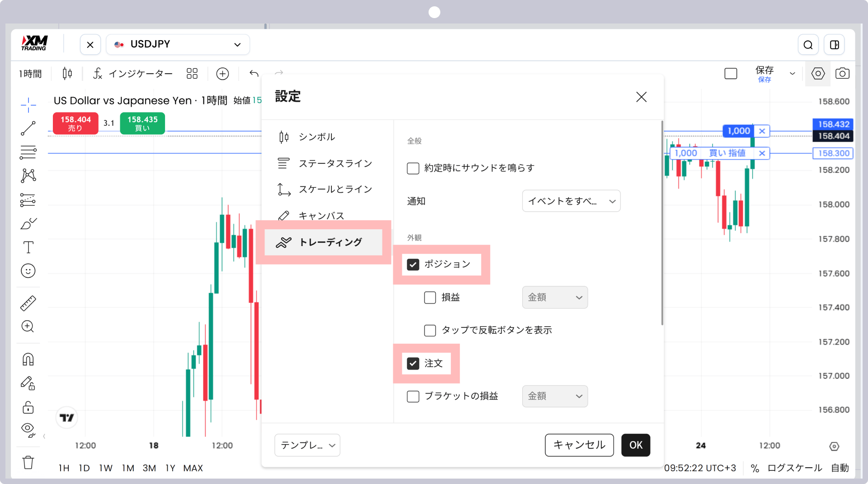Enable タップで反転ボタンを表示 checkbox
Image resolution: width=868 pixels, height=484 pixels.
(430, 331)
